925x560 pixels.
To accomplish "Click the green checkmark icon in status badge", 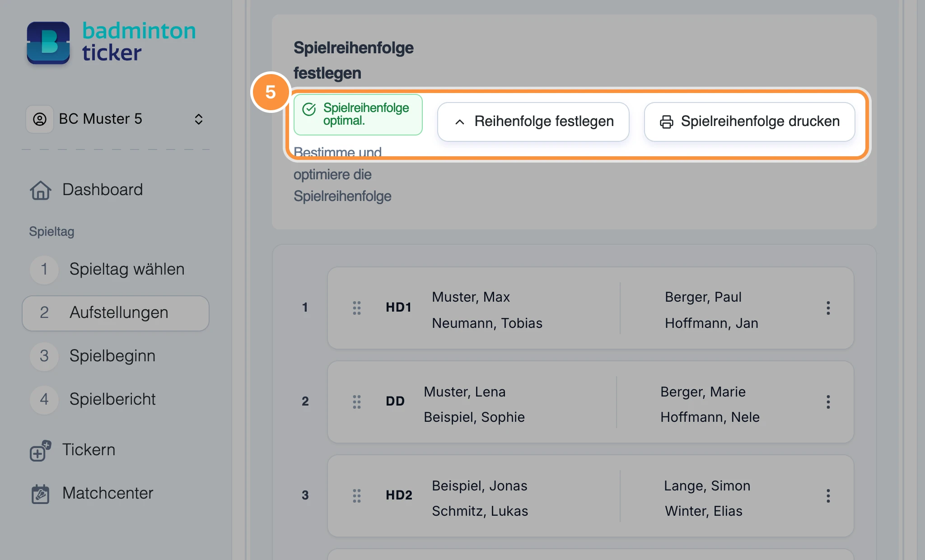I will pos(309,109).
